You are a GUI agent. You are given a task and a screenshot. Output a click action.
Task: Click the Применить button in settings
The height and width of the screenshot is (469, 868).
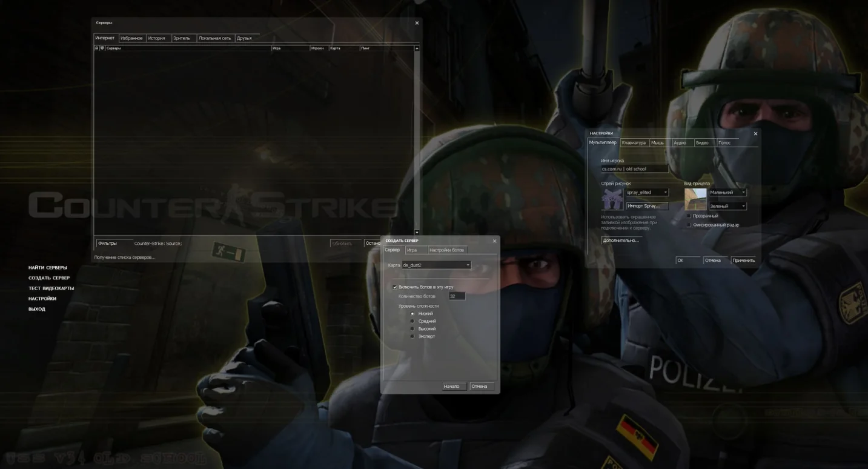pos(743,260)
